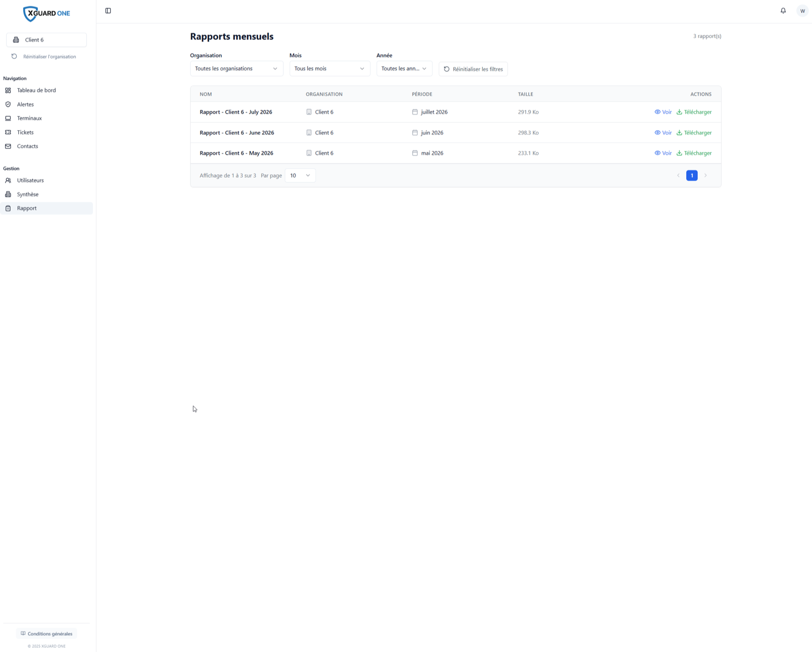
Task: Download the July 2026 report
Action: coord(694,112)
